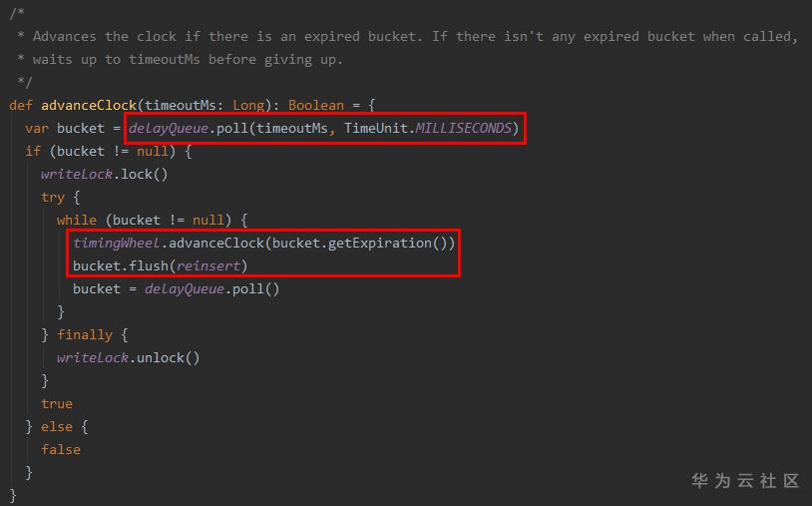Click the Long parameter type

[248, 105]
